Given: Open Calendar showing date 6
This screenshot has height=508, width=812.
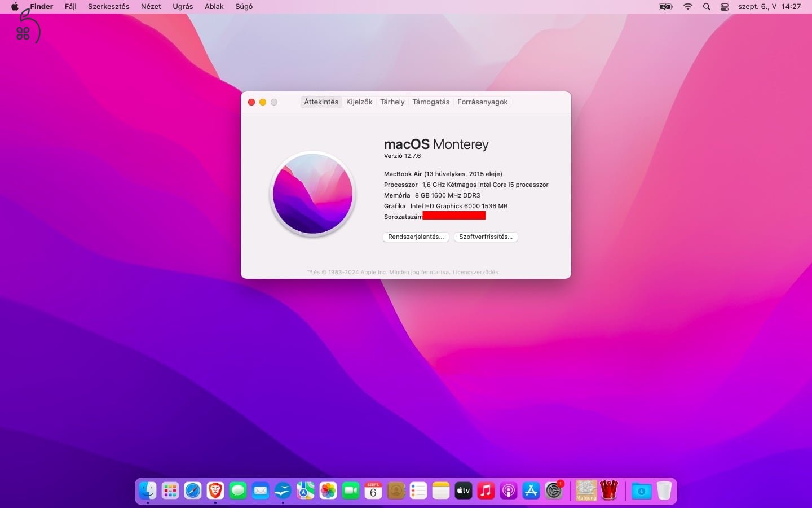Looking at the screenshot, I should click(373, 491).
